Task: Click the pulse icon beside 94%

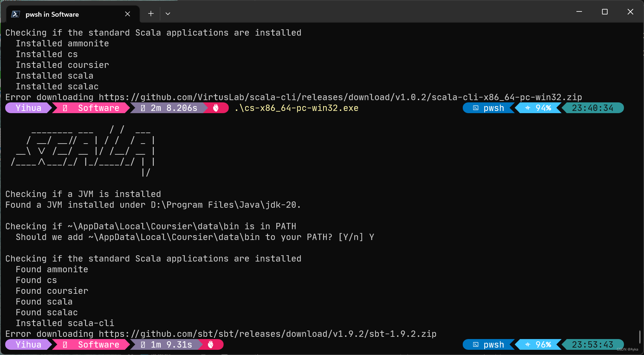Action: 528,108
